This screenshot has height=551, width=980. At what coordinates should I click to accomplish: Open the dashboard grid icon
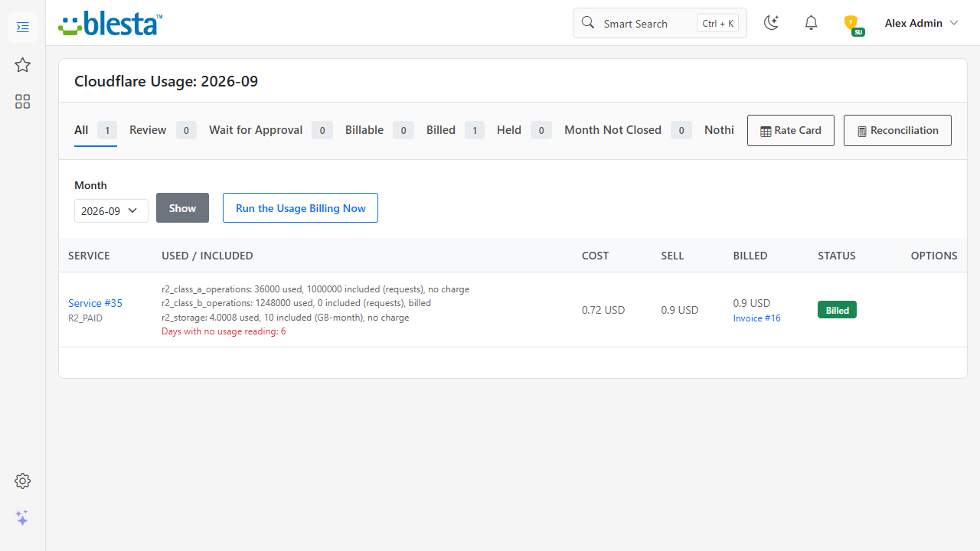(x=23, y=102)
